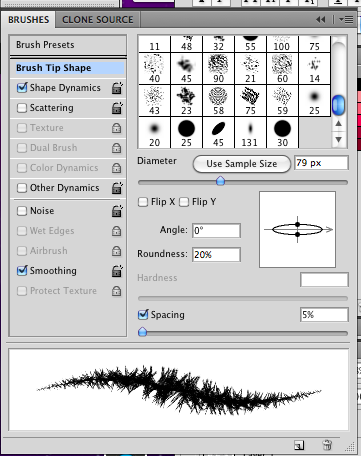Switch to the Clone Source tab
Viewport: 361px width, 456px height.
[x=98, y=20]
